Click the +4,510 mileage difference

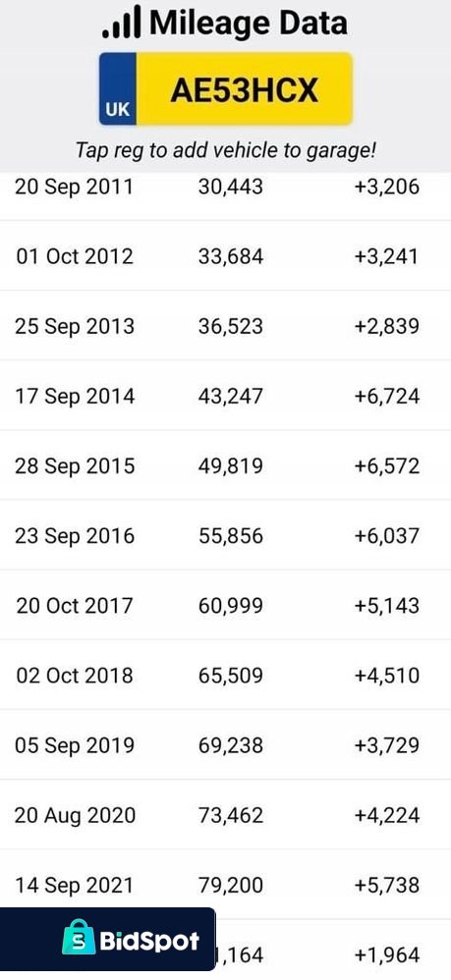tap(386, 676)
